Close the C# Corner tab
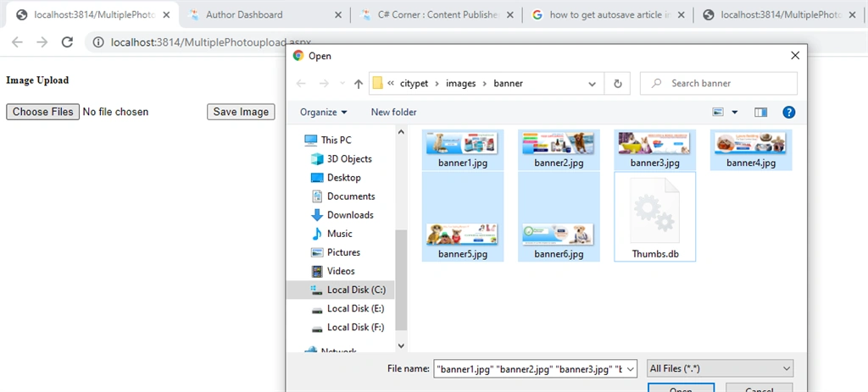 point(509,15)
